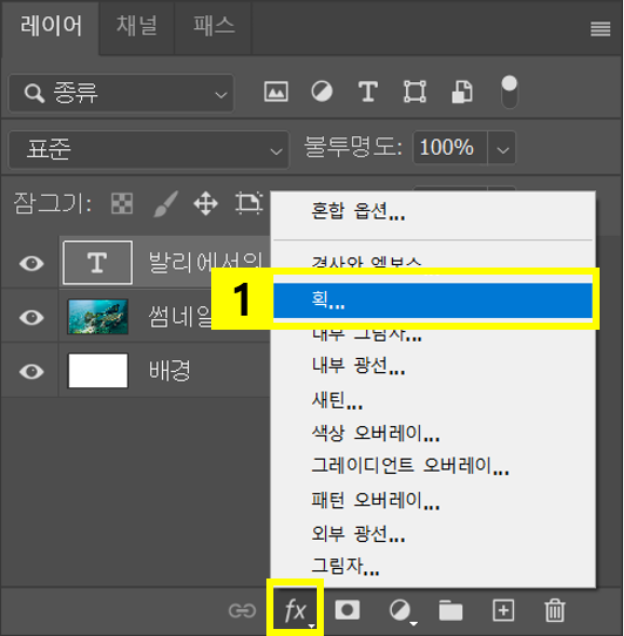Choose 혼합 옵션... from the menu
Image resolution: width=624 pixels, height=636 pixels.
(x=433, y=212)
